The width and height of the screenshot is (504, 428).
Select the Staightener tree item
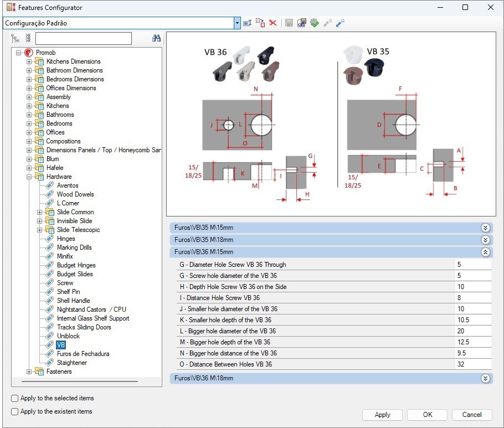click(72, 363)
